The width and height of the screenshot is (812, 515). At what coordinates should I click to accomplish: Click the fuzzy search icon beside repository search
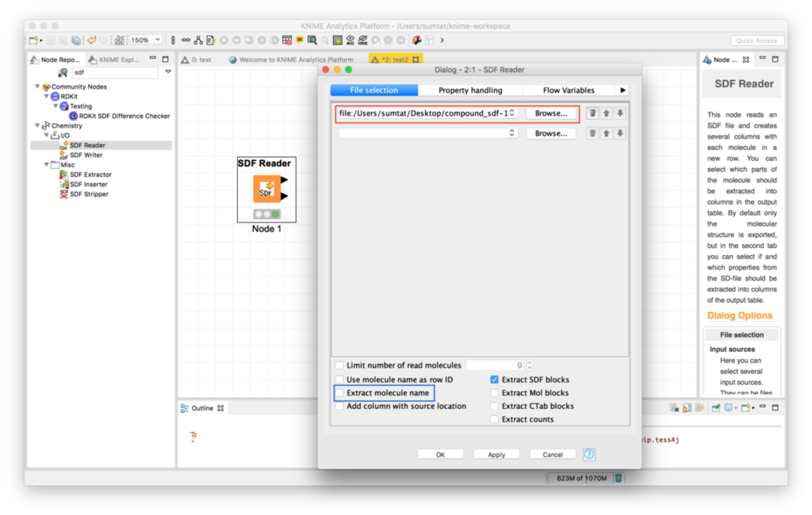(x=63, y=73)
